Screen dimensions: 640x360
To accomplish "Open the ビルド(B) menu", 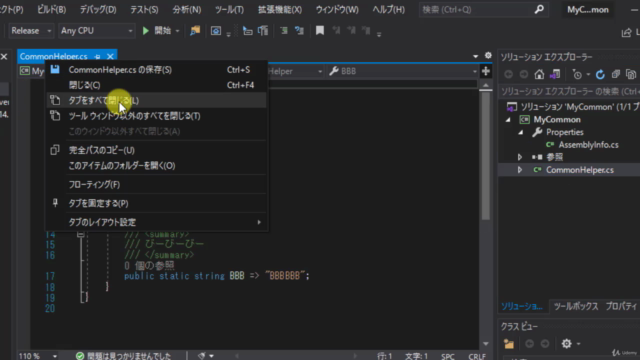I will point(51,9).
